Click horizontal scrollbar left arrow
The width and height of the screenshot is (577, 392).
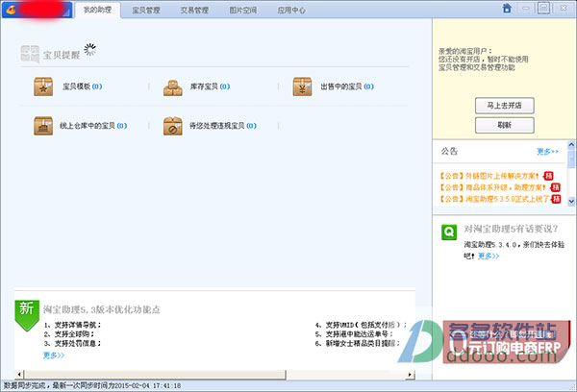(x=19, y=375)
